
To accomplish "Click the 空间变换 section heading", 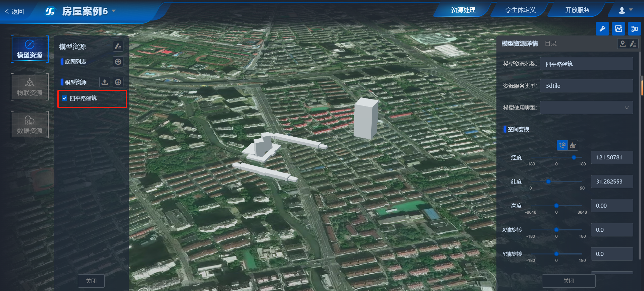I will 518,129.
